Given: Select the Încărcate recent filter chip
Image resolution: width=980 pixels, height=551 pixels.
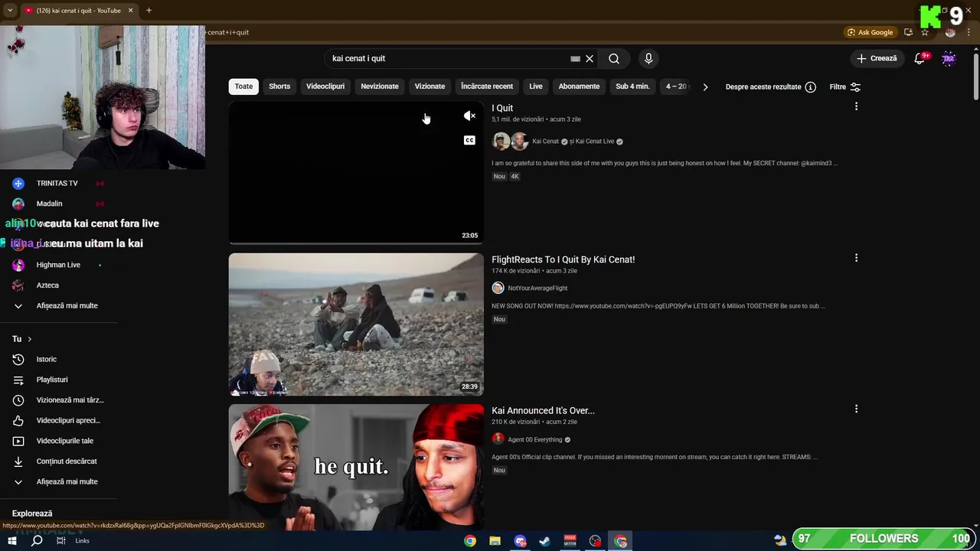Looking at the screenshot, I should [487, 86].
